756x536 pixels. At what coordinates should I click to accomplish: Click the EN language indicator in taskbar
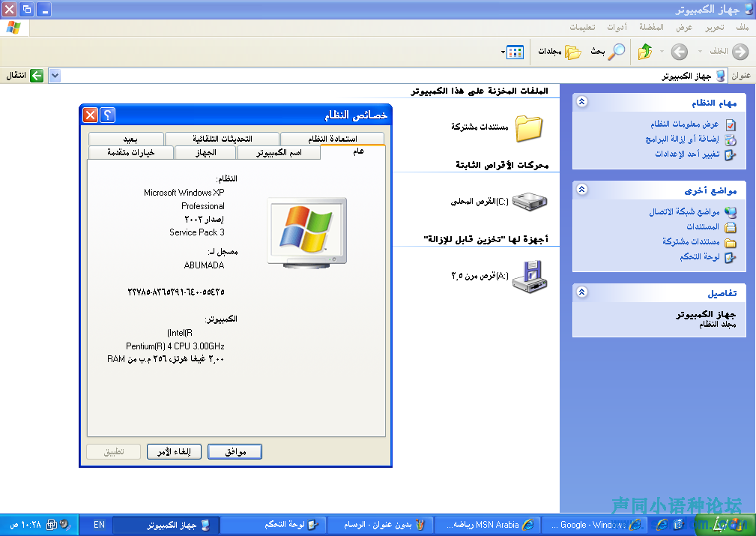click(x=99, y=525)
